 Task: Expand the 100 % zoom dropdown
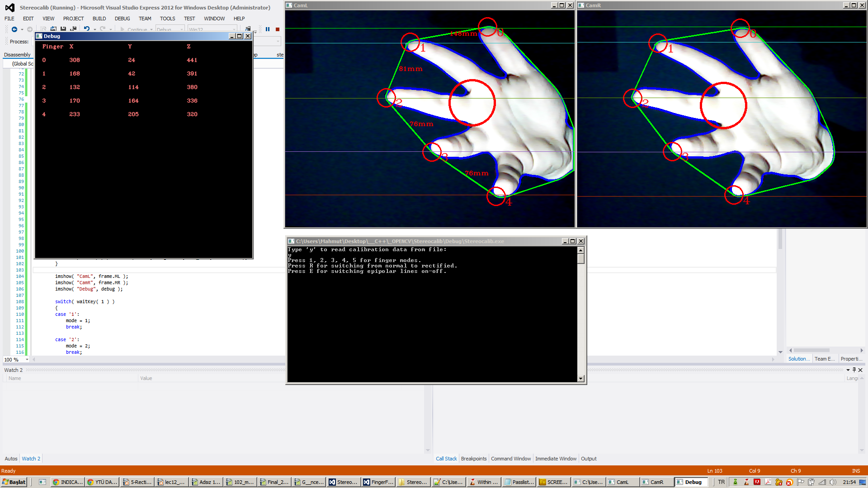coord(27,360)
